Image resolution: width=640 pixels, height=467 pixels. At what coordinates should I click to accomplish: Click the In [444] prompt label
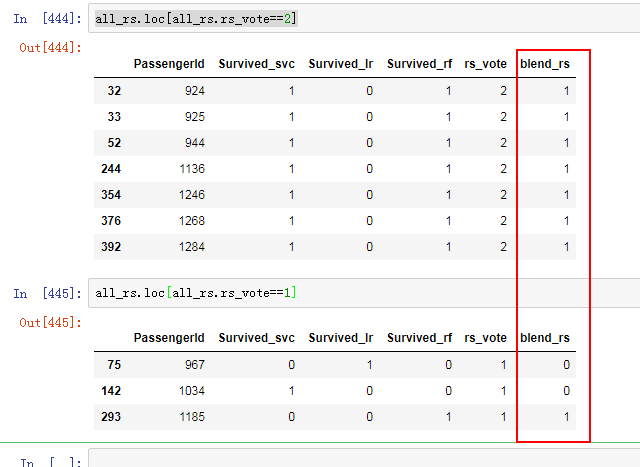pos(47,19)
